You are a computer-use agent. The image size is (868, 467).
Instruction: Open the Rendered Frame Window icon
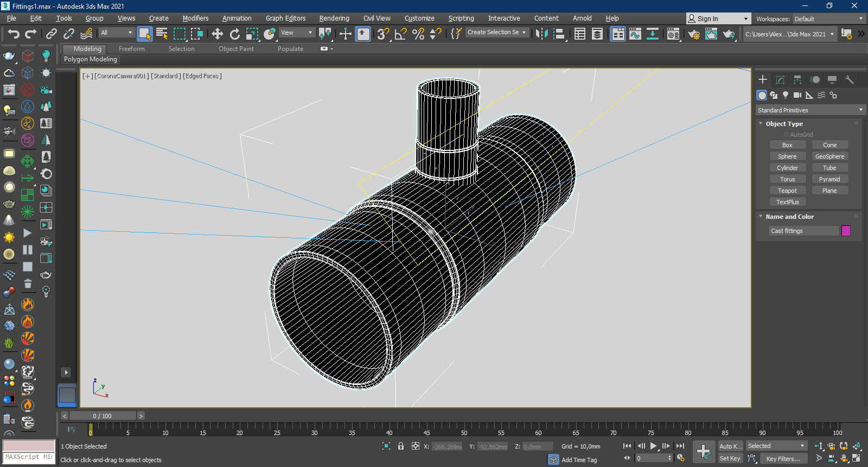[711, 34]
